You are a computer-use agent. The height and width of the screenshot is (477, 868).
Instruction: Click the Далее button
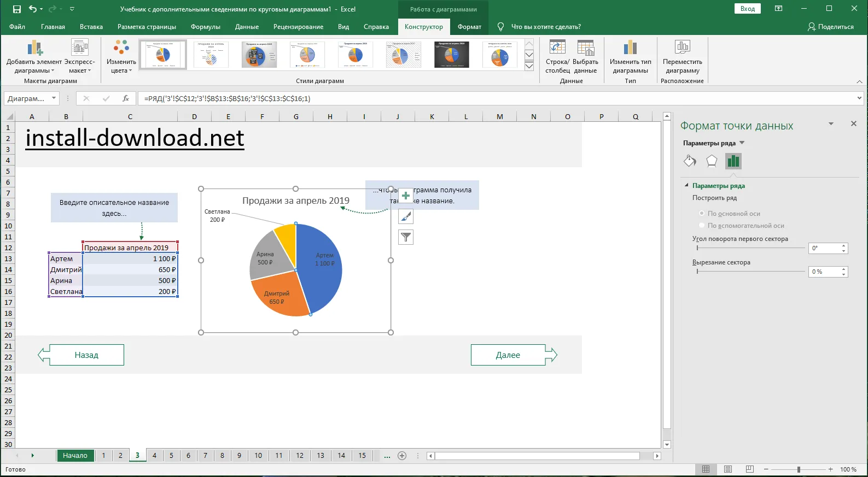(x=508, y=355)
